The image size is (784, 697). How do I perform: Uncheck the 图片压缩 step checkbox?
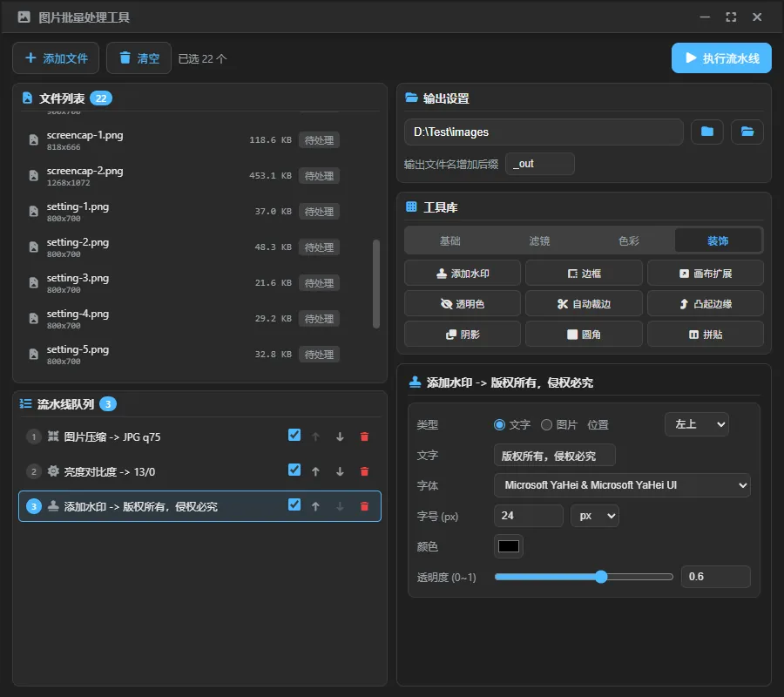294,435
